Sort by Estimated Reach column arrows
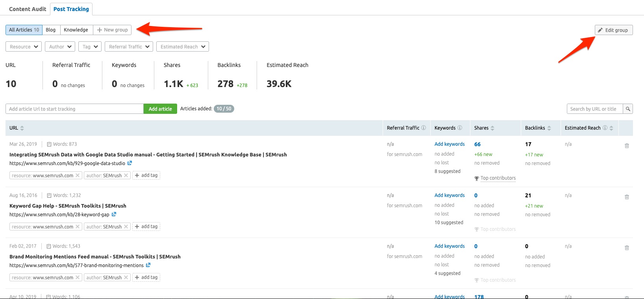The image size is (644, 299). pos(611,128)
